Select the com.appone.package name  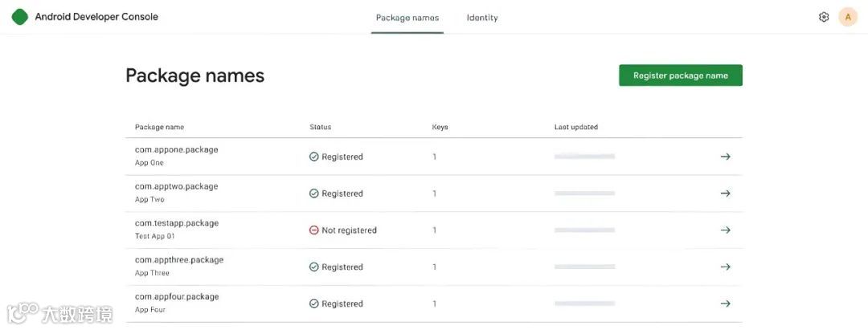[x=176, y=149]
